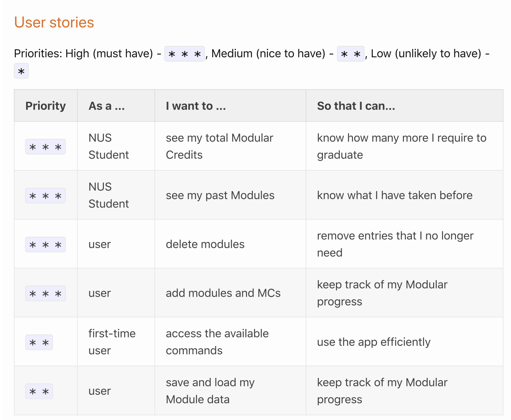Select the "As a ..." column header
511x420 pixels.
[116, 106]
